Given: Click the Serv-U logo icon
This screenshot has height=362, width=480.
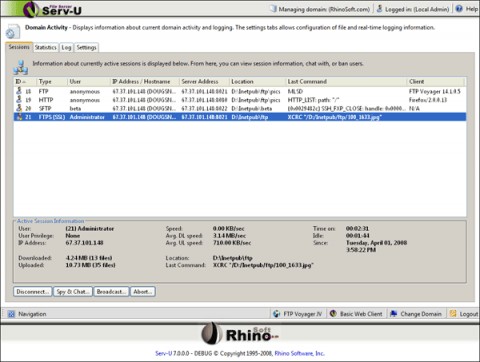Looking at the screenshot, I should (x=31, y=9).
